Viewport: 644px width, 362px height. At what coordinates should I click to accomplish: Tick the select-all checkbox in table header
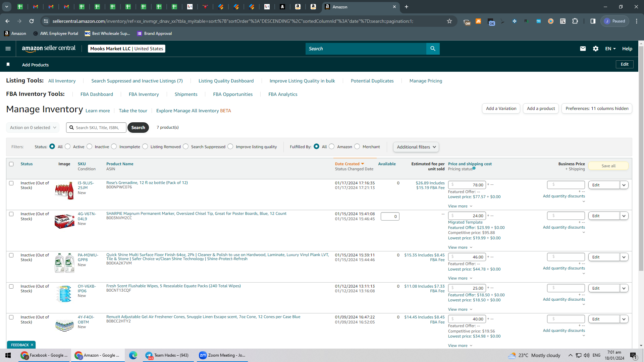[11, 164]
